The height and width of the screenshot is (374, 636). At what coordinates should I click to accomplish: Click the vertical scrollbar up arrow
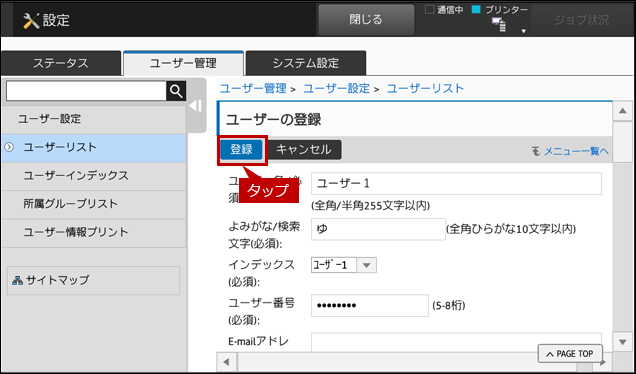pos(623,111)
